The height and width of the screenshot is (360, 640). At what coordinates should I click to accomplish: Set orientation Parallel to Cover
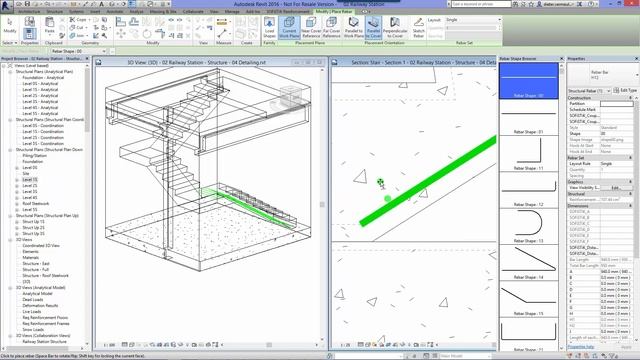[373, 27]
